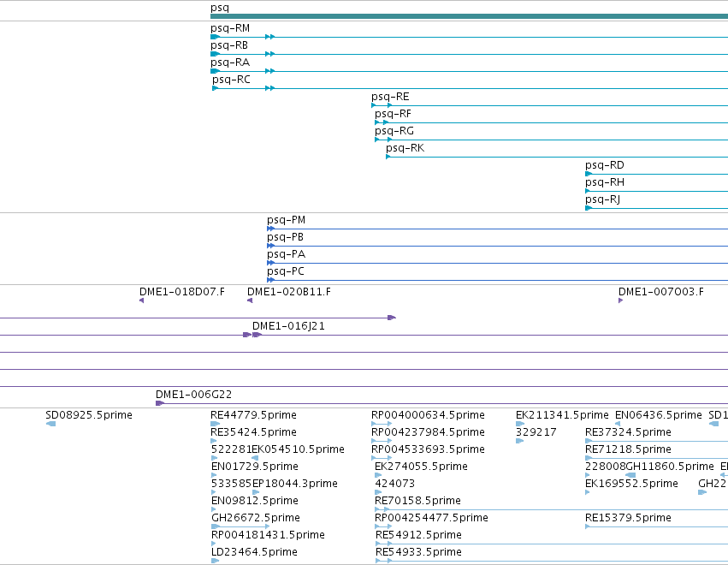Viewport: 728px width, 565px height.
Task: Click the RE15379.5prime EST label
Action: [628, 518]
